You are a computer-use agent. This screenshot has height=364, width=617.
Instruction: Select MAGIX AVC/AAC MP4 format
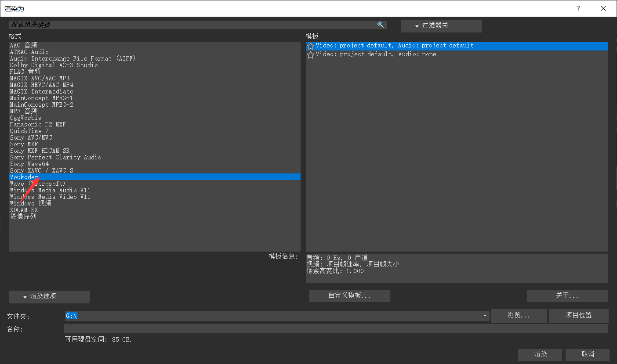(x=155, y=78)
